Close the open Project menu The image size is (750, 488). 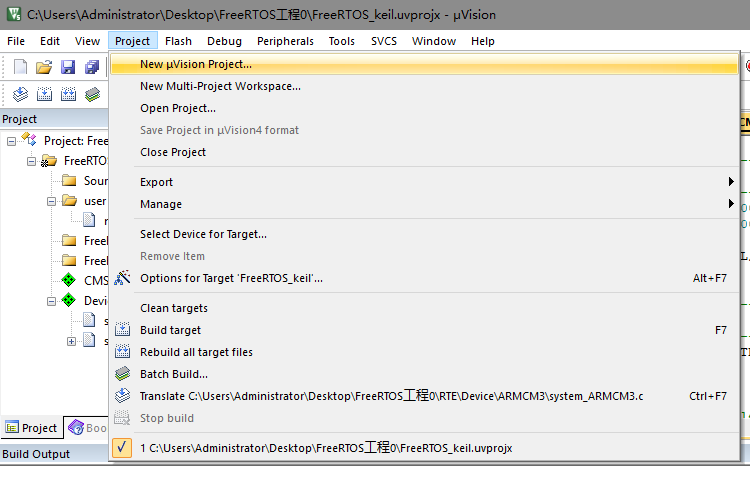pos(132,41)
